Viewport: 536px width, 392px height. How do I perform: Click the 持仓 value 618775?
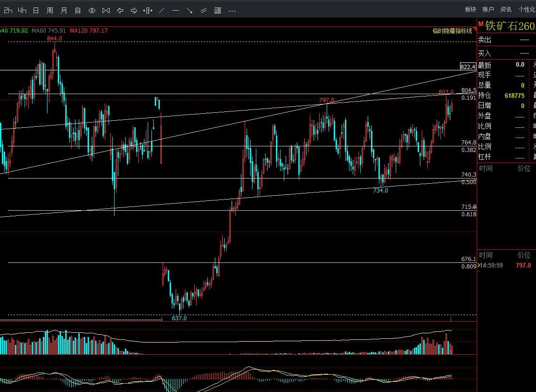[515, 96]
